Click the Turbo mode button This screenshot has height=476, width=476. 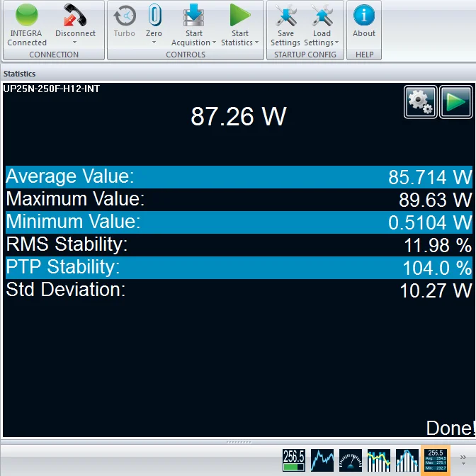click(125, 21)
